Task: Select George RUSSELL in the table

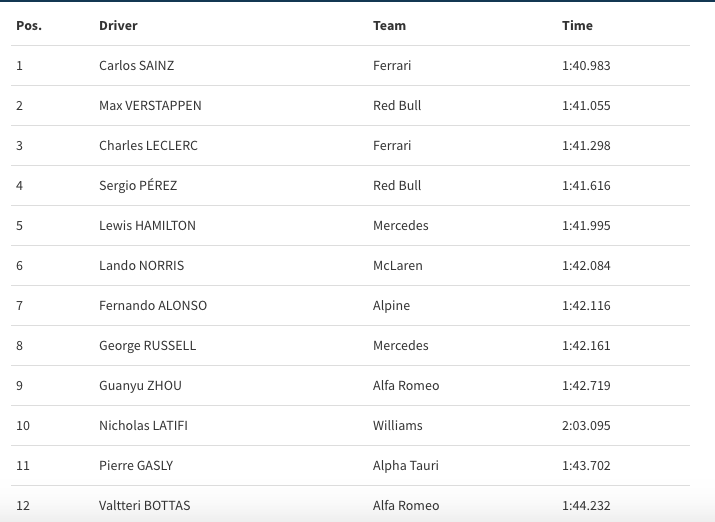Action: [x=147, y=346]
